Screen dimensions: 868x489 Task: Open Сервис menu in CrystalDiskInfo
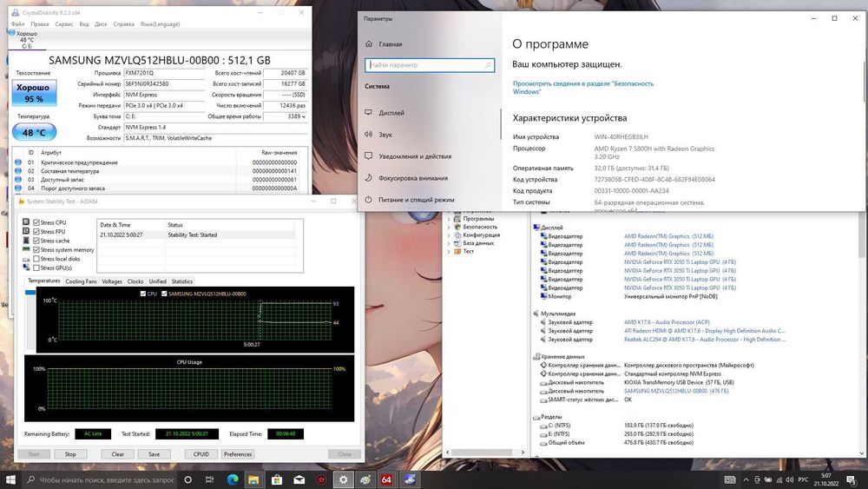click(64, 24)
